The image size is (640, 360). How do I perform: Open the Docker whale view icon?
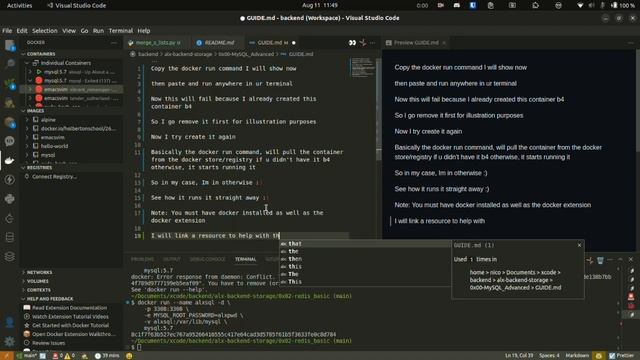click(x=9, y=160)
